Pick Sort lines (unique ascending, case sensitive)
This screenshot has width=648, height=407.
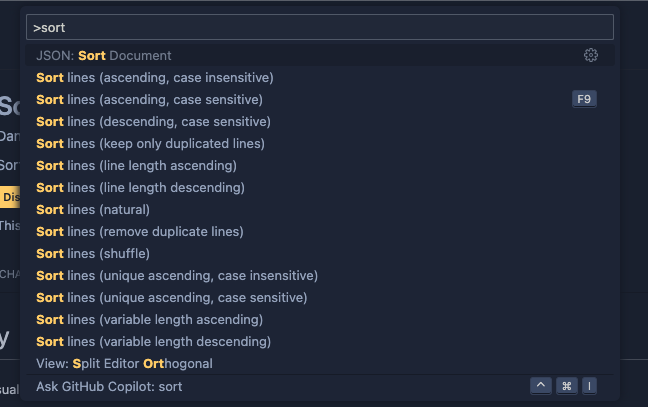point(172,297)
